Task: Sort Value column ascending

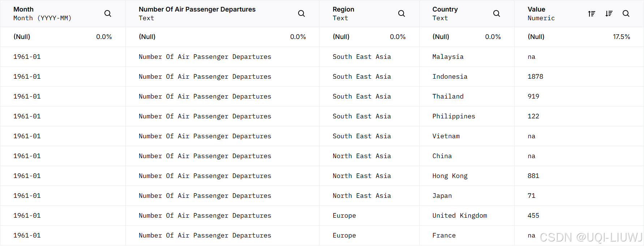Action: [x=592, y=14]
